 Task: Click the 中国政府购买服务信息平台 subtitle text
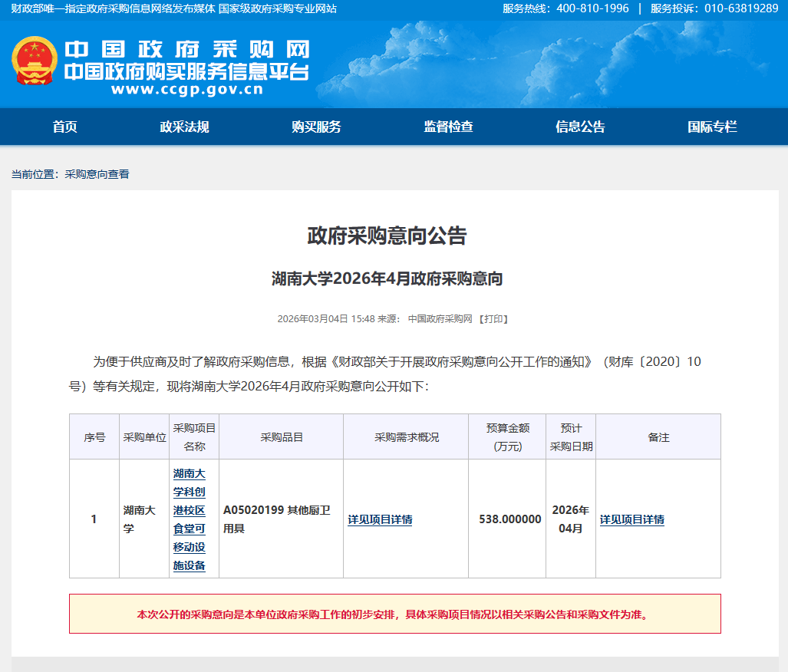pyautogui.click(x=187, y=72)
